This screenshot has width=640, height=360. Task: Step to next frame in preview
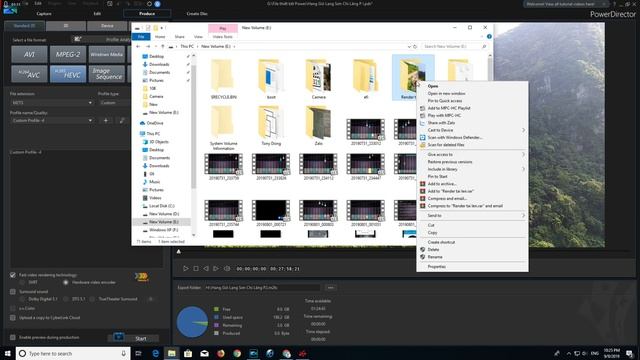(x=216, y=269)
